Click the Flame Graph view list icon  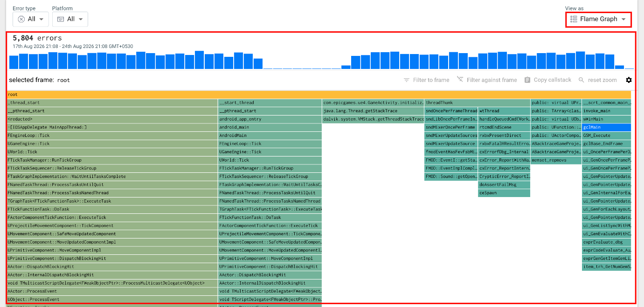(574, 19)
